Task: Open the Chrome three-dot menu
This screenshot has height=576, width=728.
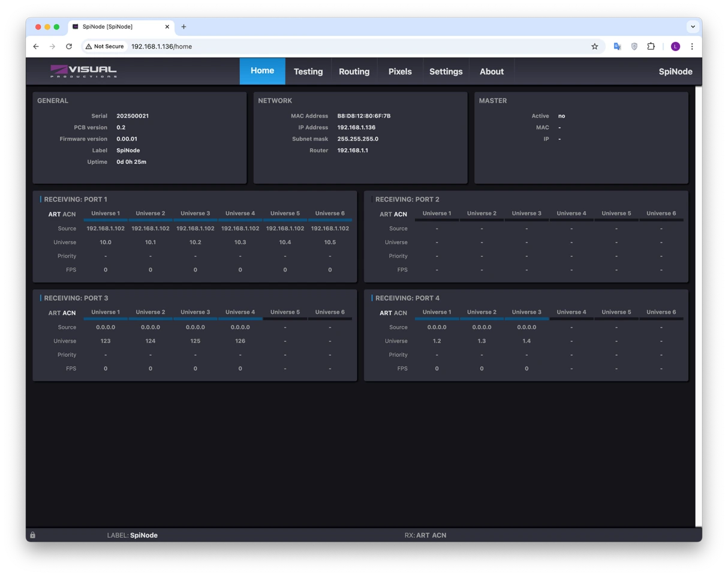Action: coord(692,46)
